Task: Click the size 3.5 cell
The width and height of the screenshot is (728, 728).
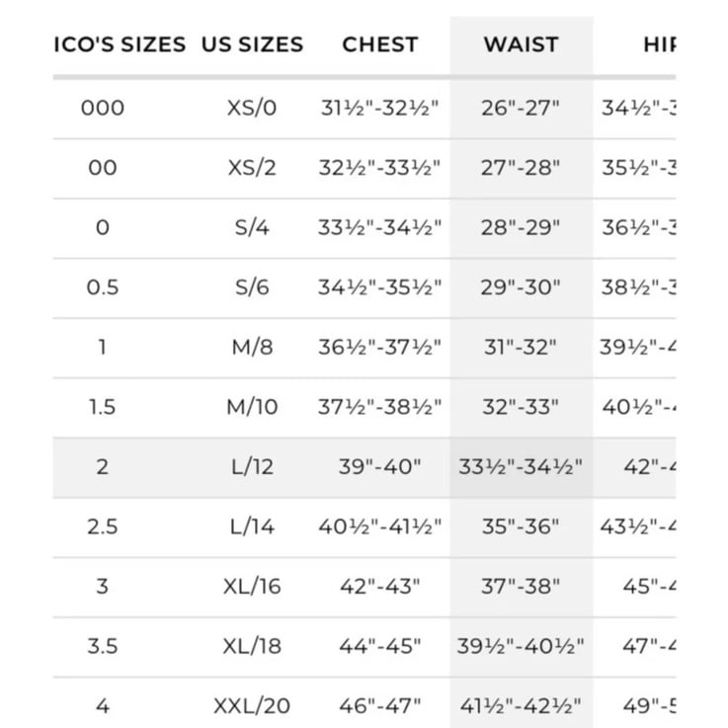Action: [x=103, y=646]
